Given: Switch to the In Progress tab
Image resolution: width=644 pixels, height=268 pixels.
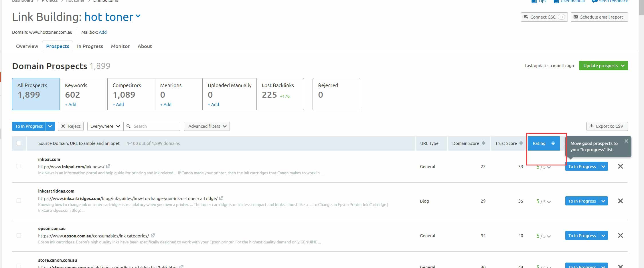Looking at the screenshot, I should point(90,46).
